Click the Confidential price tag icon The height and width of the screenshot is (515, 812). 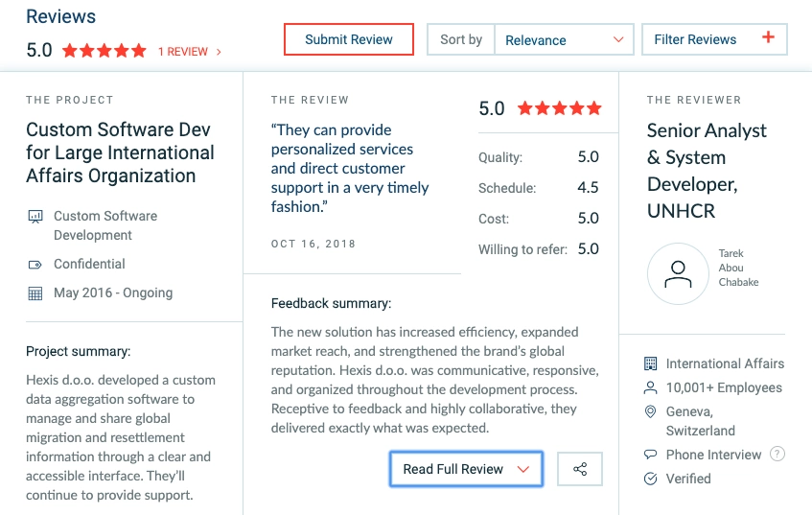pos(35,265)
